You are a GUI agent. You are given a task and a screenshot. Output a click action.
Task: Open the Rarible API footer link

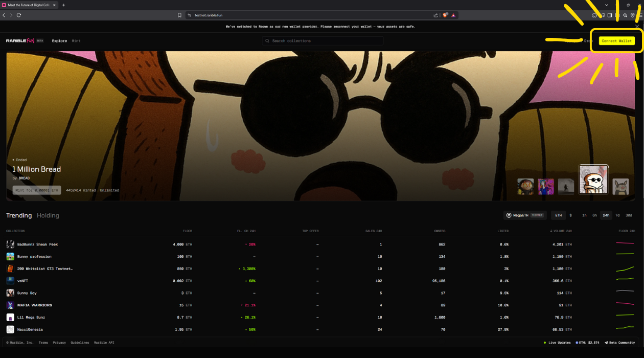pyautogui.click(x=104, y=343)
